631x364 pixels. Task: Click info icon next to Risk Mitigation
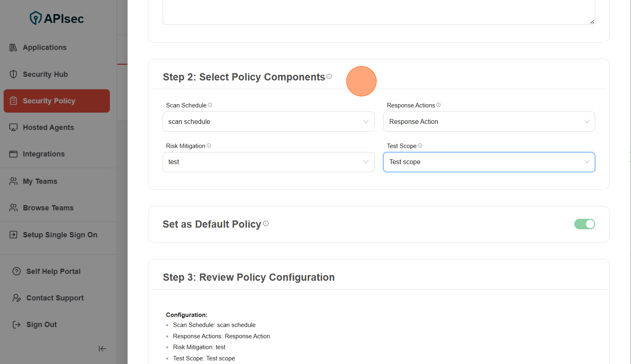pyautogui.click(x=209, y=146)
